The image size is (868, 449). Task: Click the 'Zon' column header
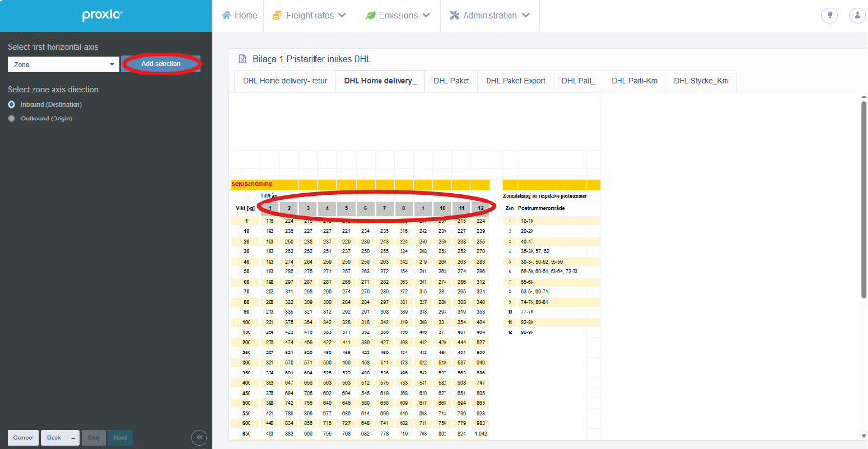[510, 208]
